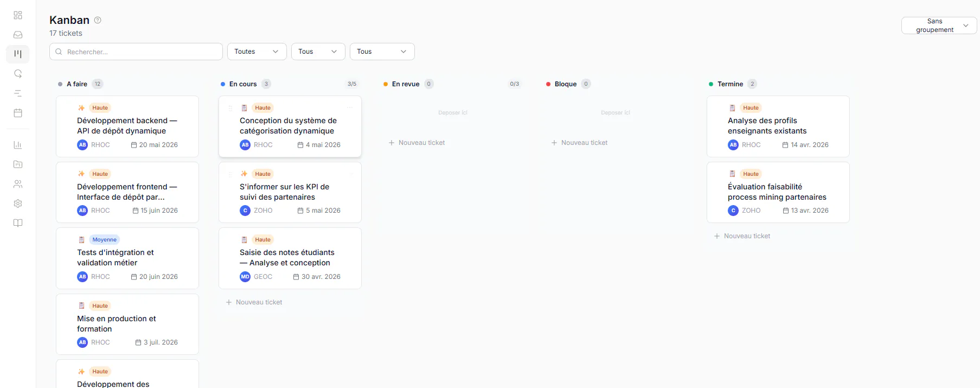Open the inbox tray icon in sidebar
The height and width of the screenshot is (388, 980).
[x=18, y=35]
